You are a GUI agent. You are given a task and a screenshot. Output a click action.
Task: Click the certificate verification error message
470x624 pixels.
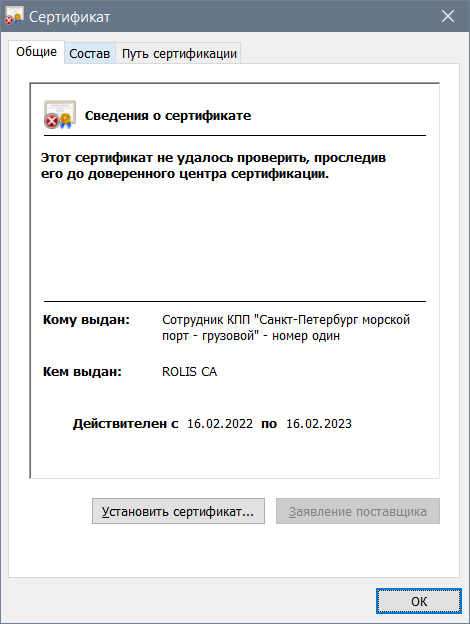[x=213, y=166]
